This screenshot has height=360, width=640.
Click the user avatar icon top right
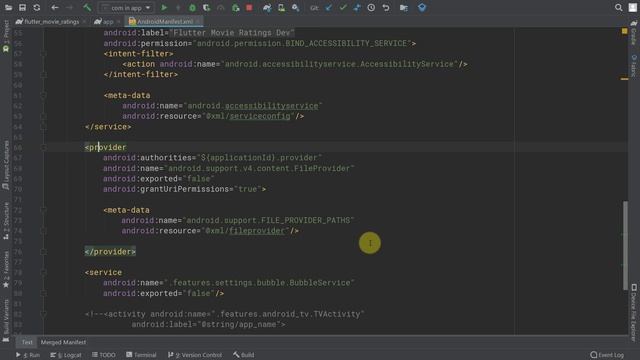point(633,8)
